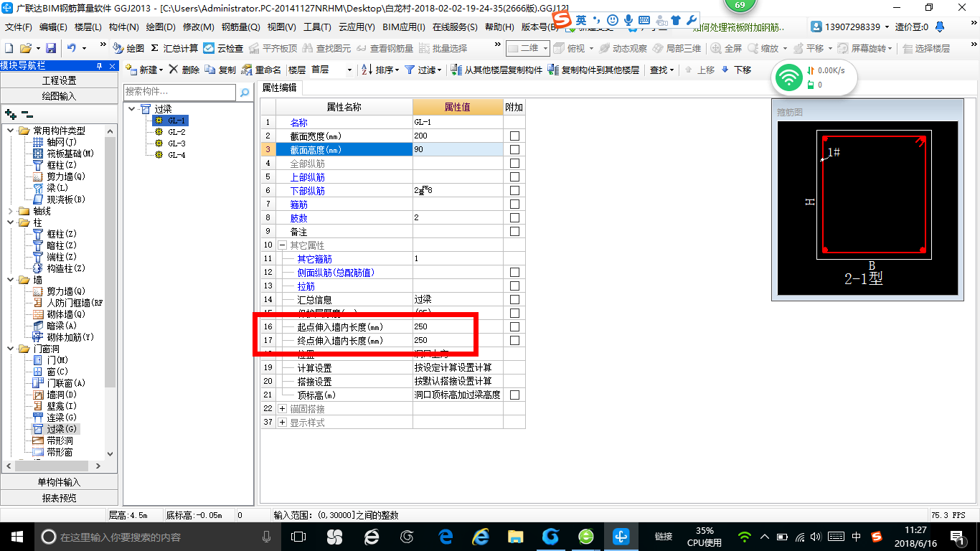Viewport: 980px width, 551px height.
Task: Tick the 附加 checkbox for 截面宽度
Action: coord(514,136)
